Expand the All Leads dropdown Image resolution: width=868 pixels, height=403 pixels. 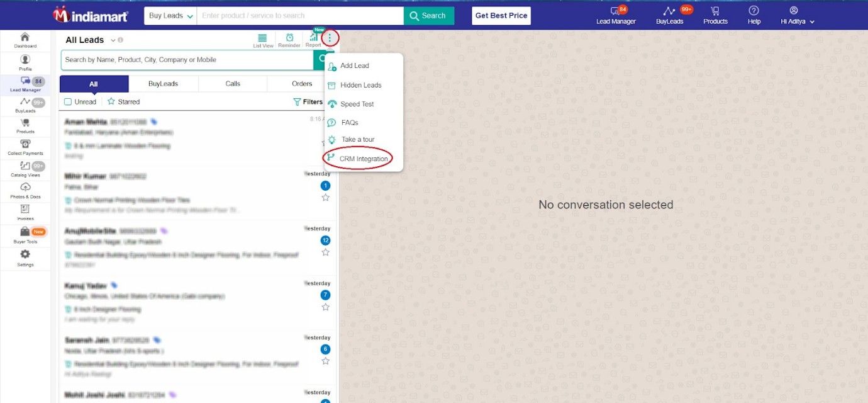(113, 40)
